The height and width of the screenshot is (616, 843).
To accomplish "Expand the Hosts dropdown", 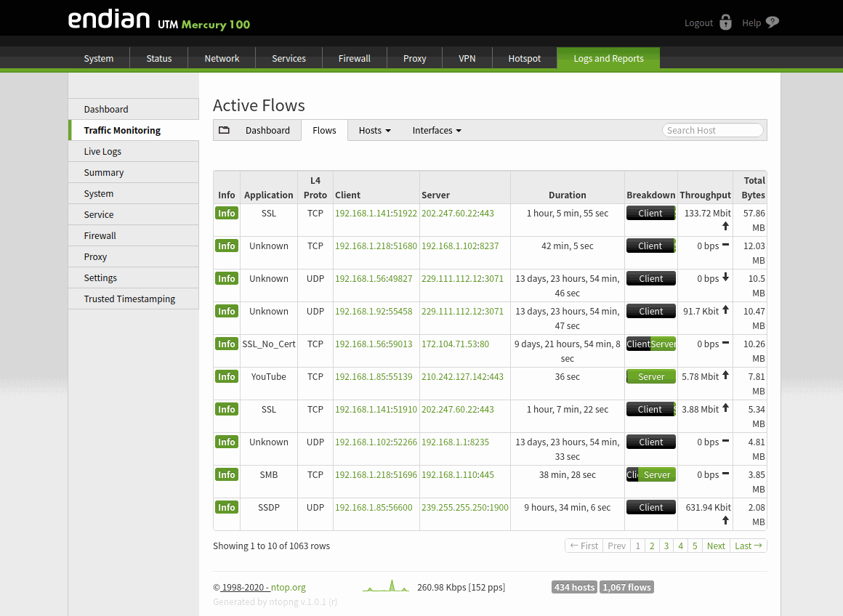I will [x=375, y=131].
